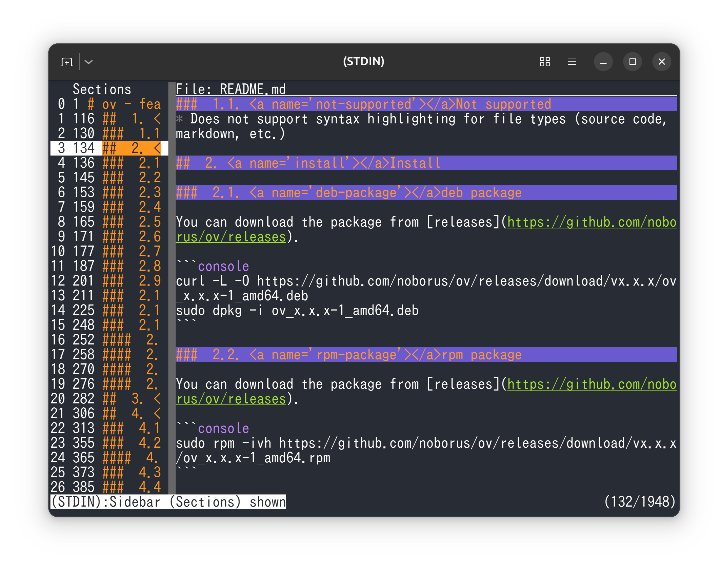728x570 pixels.
Task: Open releases link under deb package
Action: (x=592, y=222)
